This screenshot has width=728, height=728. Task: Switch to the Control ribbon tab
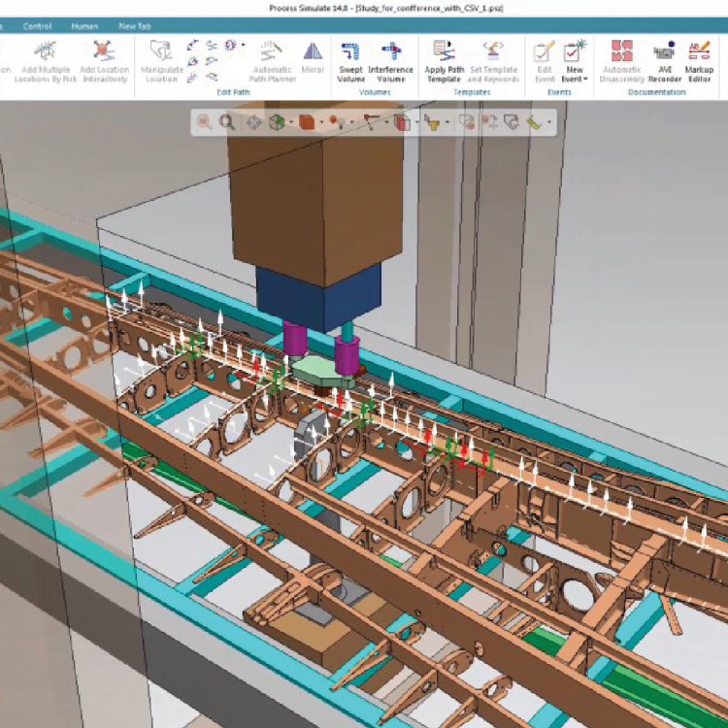pyautogui.click(x=38, y=26)
